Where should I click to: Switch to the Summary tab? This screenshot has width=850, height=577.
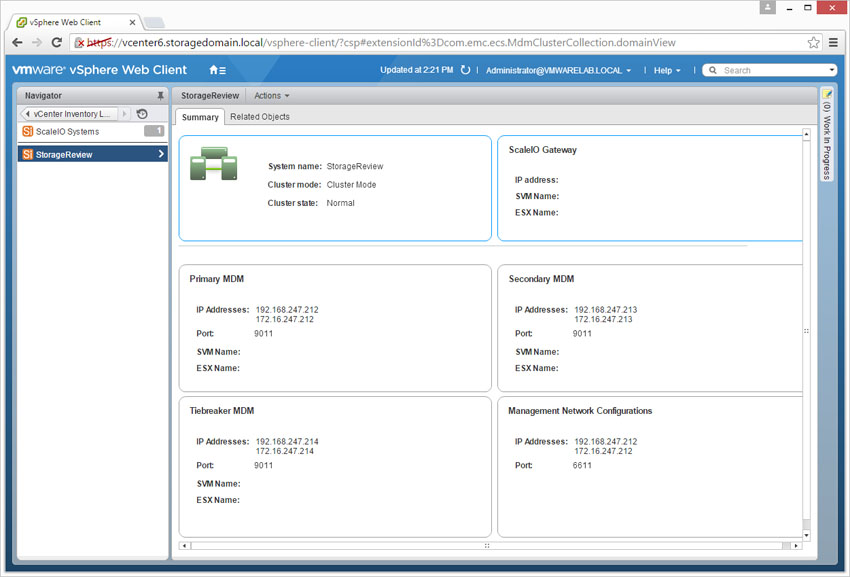200,117
